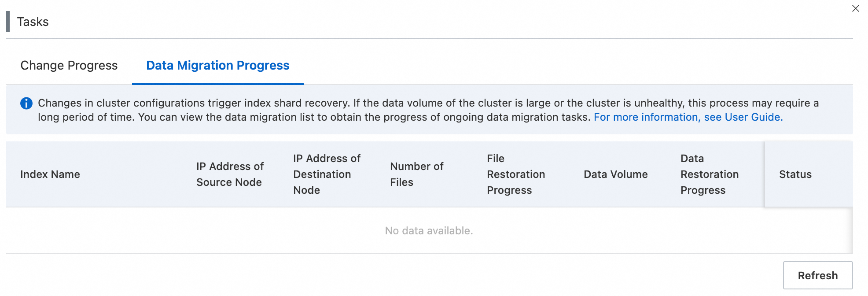Open the User Guide link
The width and height of the screenshot is (868, 296).
click(688, 117)
